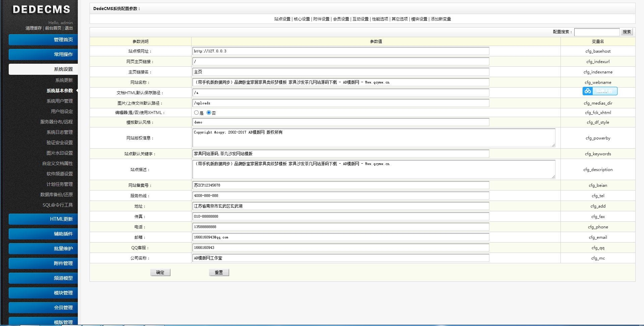Open the 前台首页 link
Screen dimensions: 644x326
[53, 28]
